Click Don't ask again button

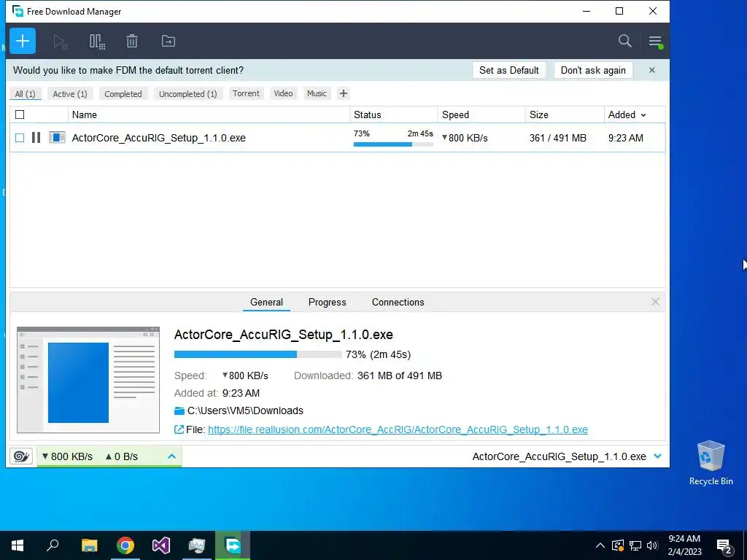click(x=593, y=70)
